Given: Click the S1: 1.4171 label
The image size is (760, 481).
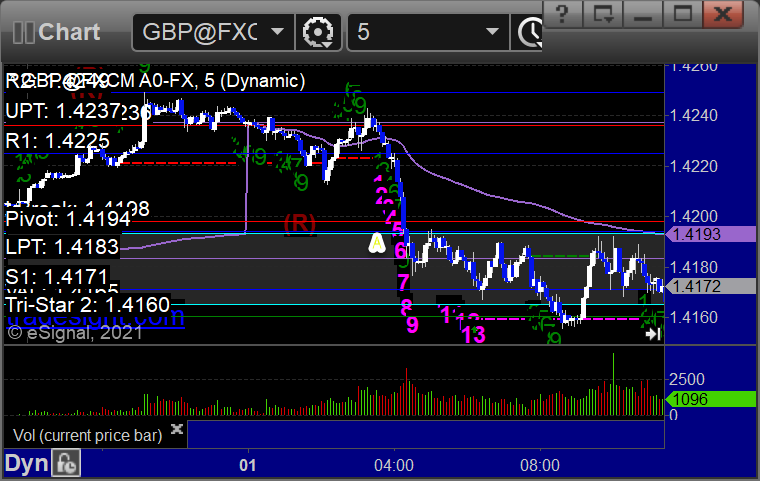Looking at the screenshot, I should pyautogui.click(x=57, y=277).
